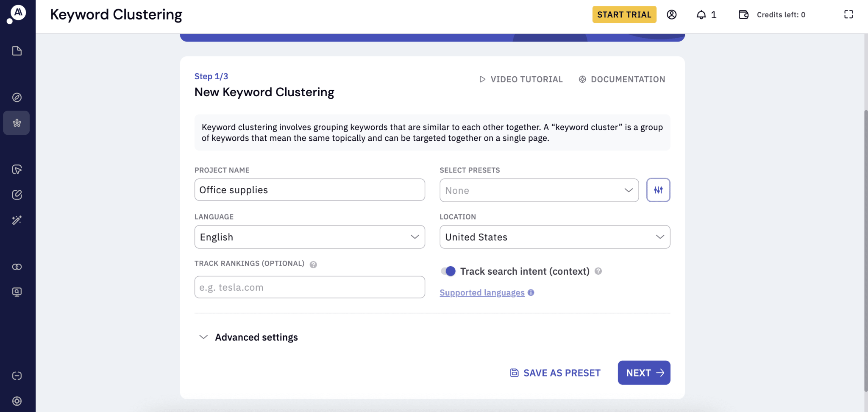Open the Language dropdown showing English
The height and width of the screenshot is (412, 868).
point(309,237)
